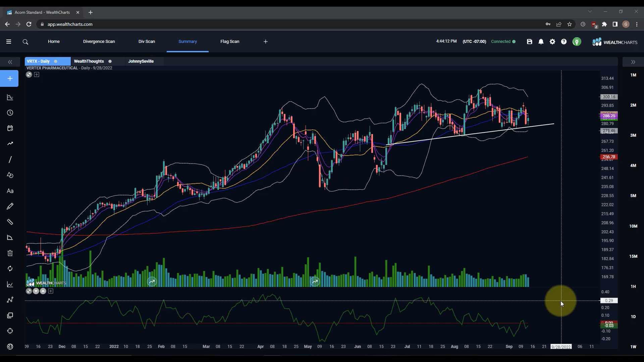Image resolution: width=644 pixels, height=362 pixels.
Task: Click the connected nodes icon in sidebar
Action: [10, 300]
